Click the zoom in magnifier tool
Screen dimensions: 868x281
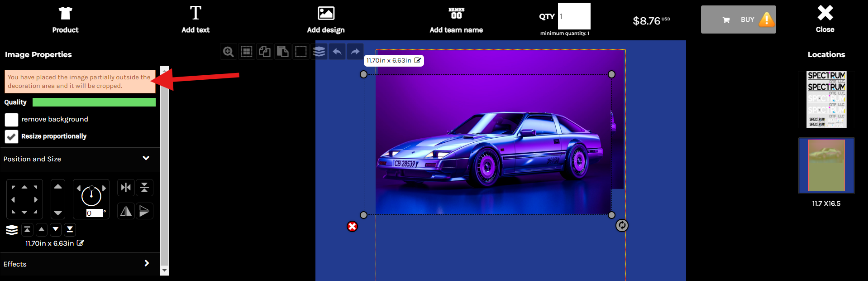[229, 52]
